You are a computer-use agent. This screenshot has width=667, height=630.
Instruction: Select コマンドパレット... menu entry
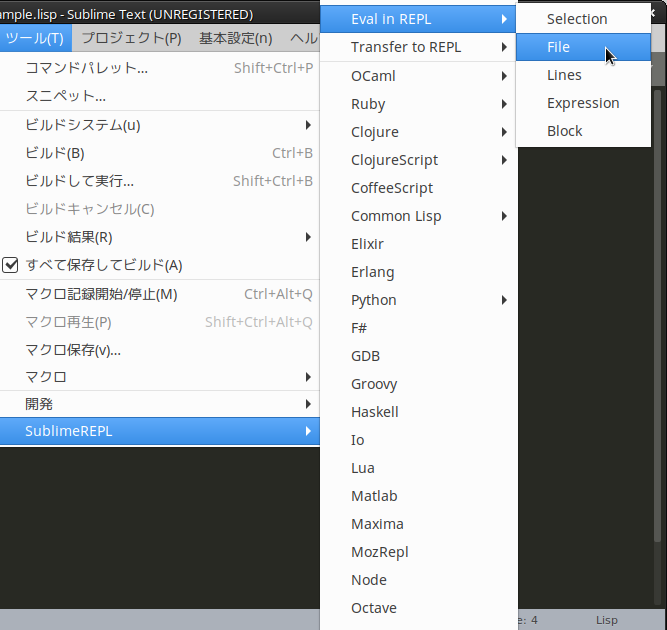tap(160, 68)
